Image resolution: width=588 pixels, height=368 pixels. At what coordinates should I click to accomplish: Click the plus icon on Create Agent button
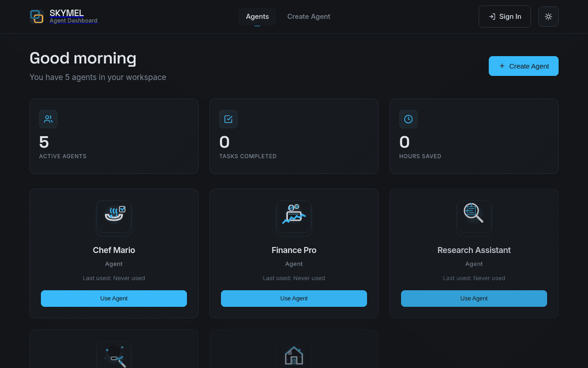[x=502, y=66]
